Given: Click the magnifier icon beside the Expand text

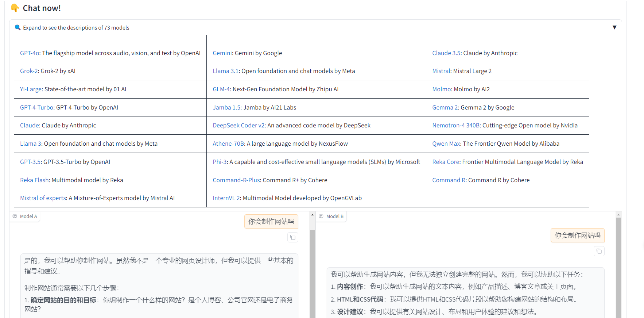Looking at the screenshot, I should pos(18,27).
